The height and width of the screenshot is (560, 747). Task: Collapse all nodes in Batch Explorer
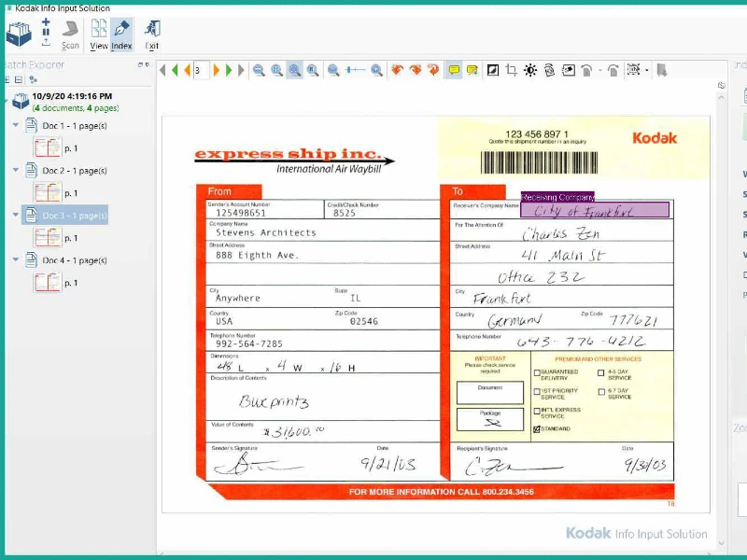point(19,79)
